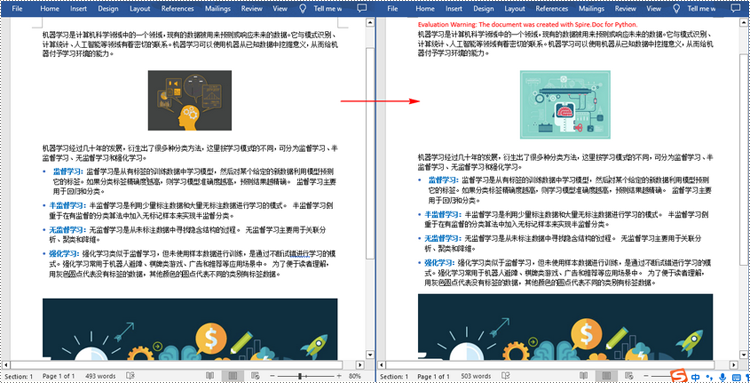Switch to Web Layout view in left window
This screenshot has width=750, height=383.
pyautogui.click(x=255, y=376)
